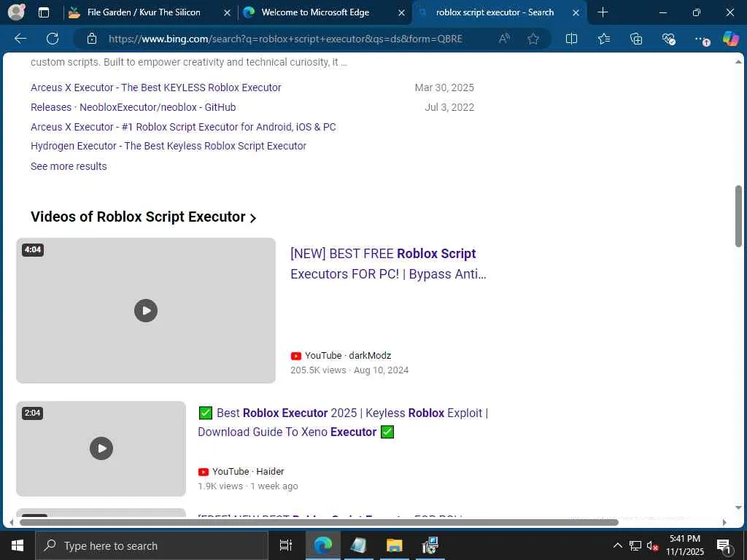The image size is (747, 560).
Task: Reload the page with the refresh icon
Action: (x=53, y=39)
